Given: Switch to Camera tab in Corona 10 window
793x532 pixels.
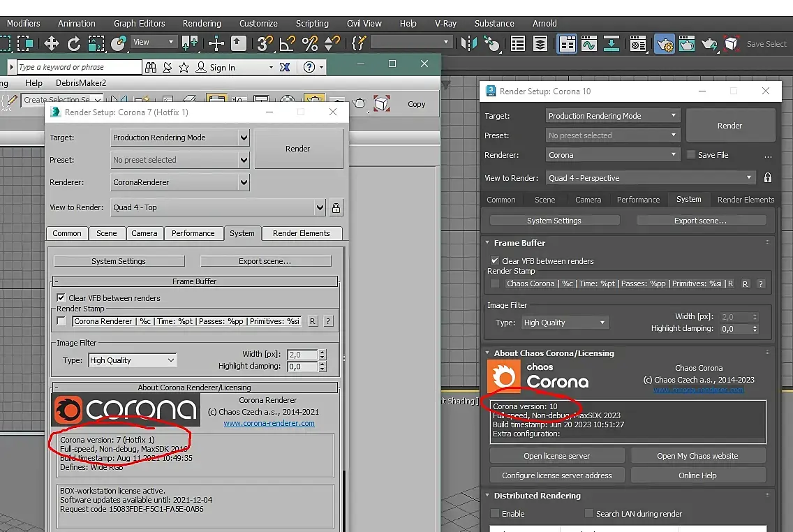Looking at the screenshot, I should tap(588, 200).
